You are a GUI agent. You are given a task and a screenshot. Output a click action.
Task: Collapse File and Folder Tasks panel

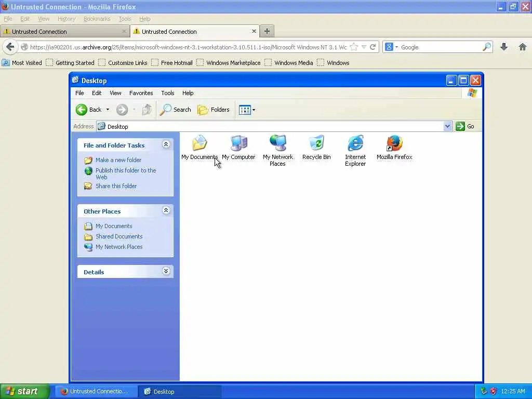166,144
